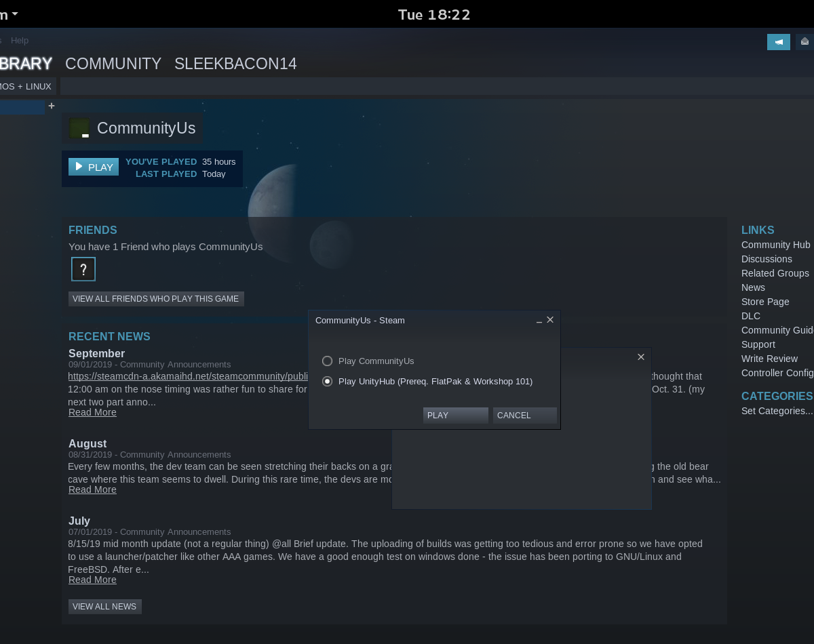
Task: Select the highlighted game entry in sidebar
Action: 22,107
